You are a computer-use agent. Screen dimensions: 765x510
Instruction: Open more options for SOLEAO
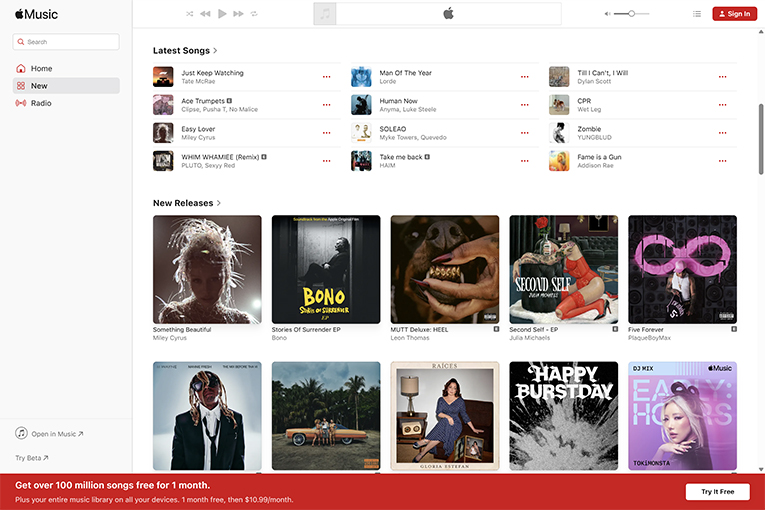[x=524, y=133]
